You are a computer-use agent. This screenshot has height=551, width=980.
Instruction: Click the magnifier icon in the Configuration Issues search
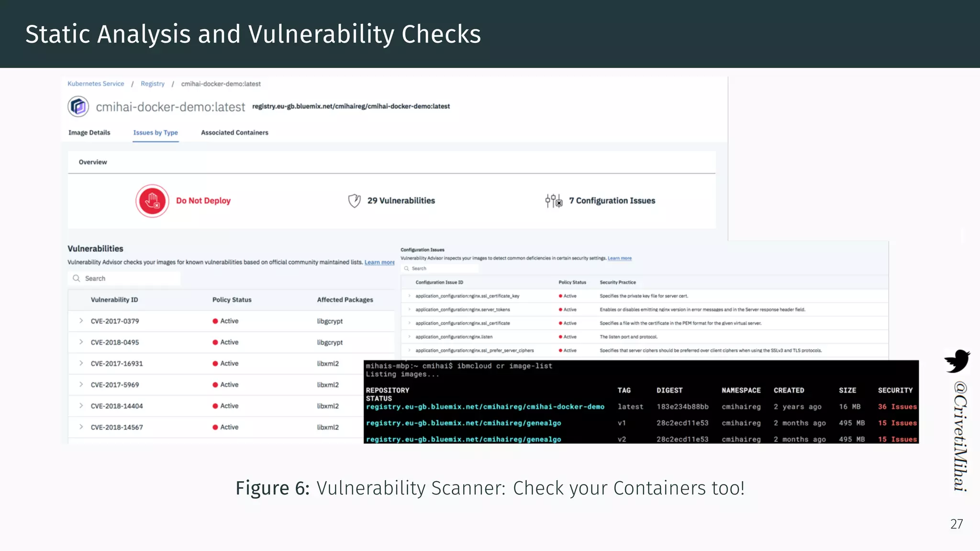click(406, 268)
